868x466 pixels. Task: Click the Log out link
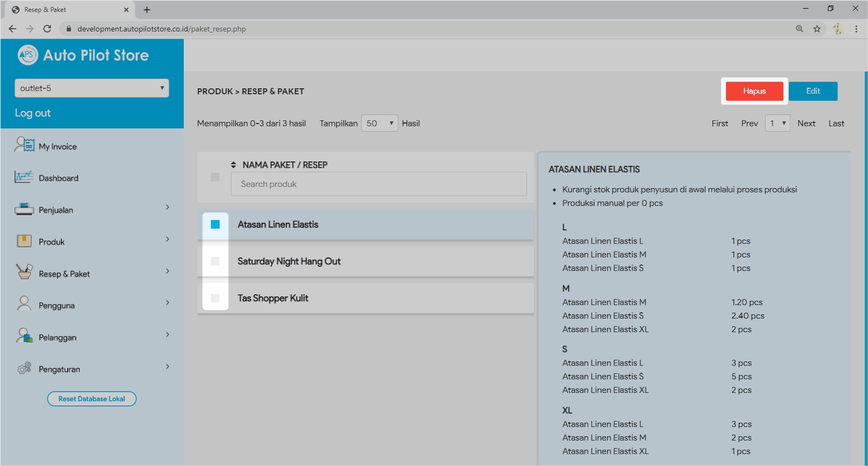[x=33, y=113]
